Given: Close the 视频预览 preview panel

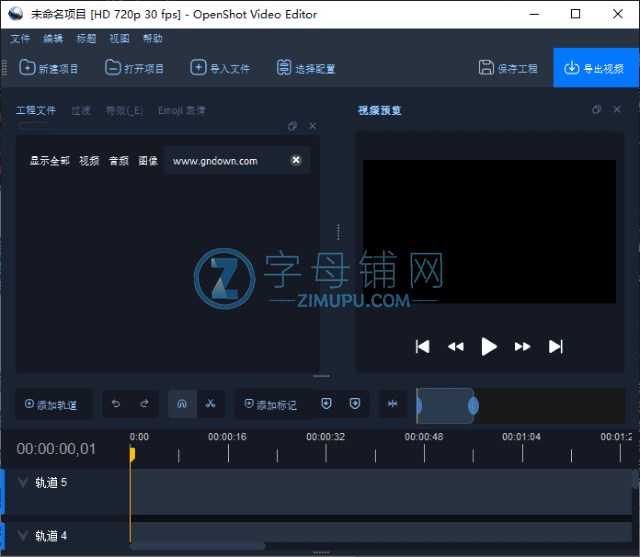Looking at the screenshot, I should 617,109.
